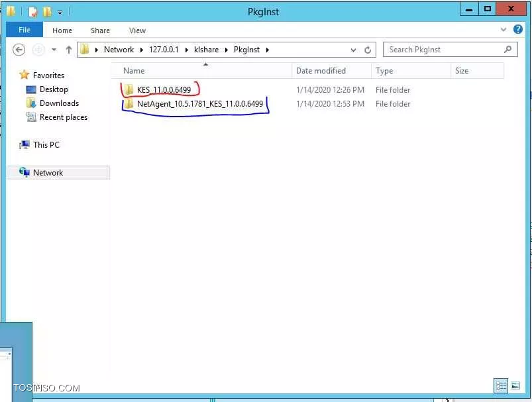Image resolution: width=532 pixels, height=402 pixels.
Task: Open the address bar history dropdown
Action: (353, 50)
